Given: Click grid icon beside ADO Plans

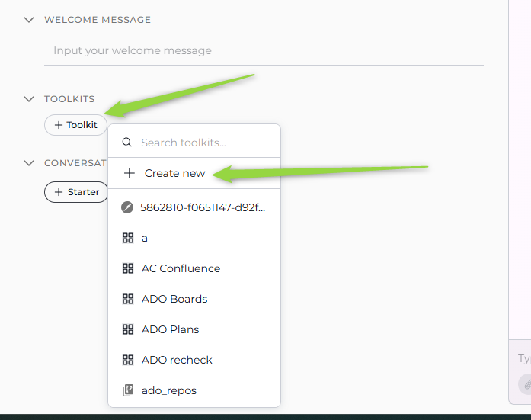Looking at the screenshot, I should (128, 329).
